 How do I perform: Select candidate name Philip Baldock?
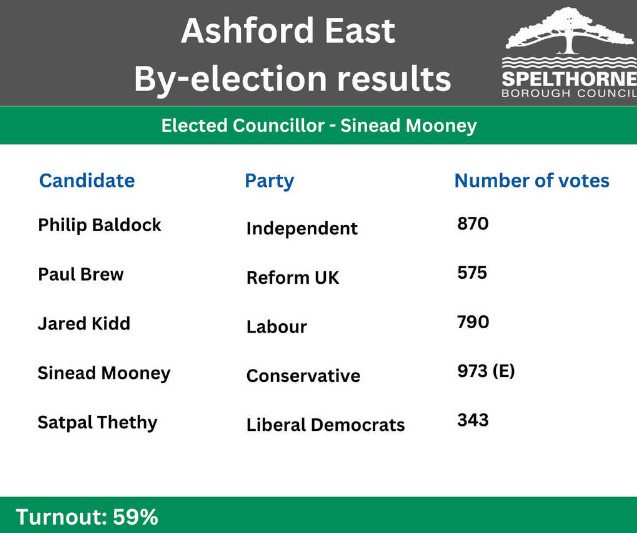click(99, 225)
